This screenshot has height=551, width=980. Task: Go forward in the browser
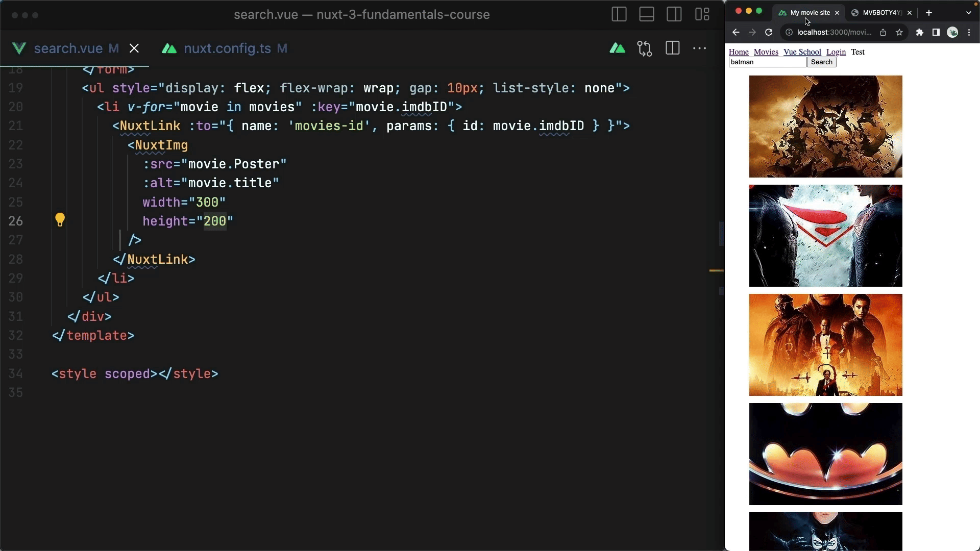point(752,32)
